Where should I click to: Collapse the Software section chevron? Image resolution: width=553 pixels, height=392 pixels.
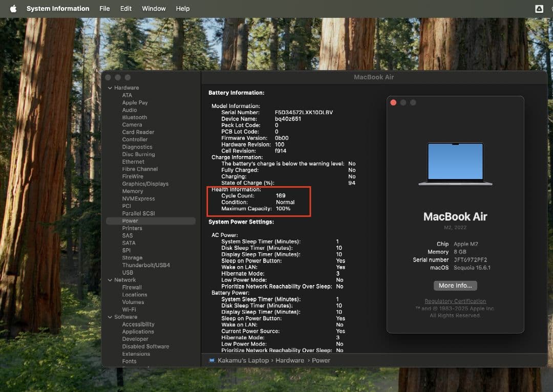pyautogui.click(x=110, y=317)
